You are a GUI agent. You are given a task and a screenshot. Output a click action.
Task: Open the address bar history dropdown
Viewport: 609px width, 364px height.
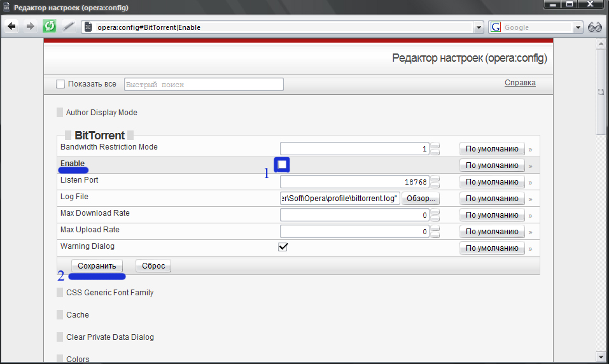pos(479,27)
